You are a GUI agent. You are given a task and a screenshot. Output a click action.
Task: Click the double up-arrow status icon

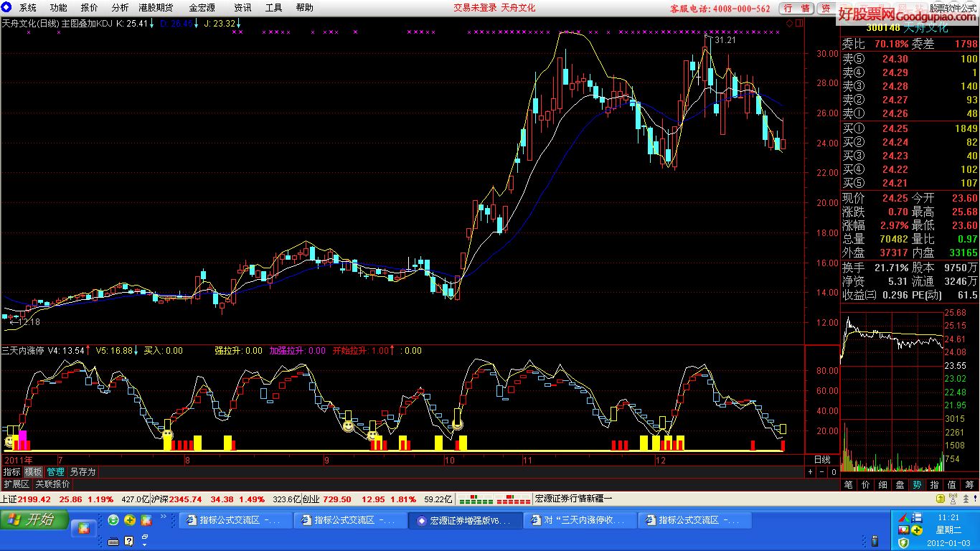tap(964, 499)
